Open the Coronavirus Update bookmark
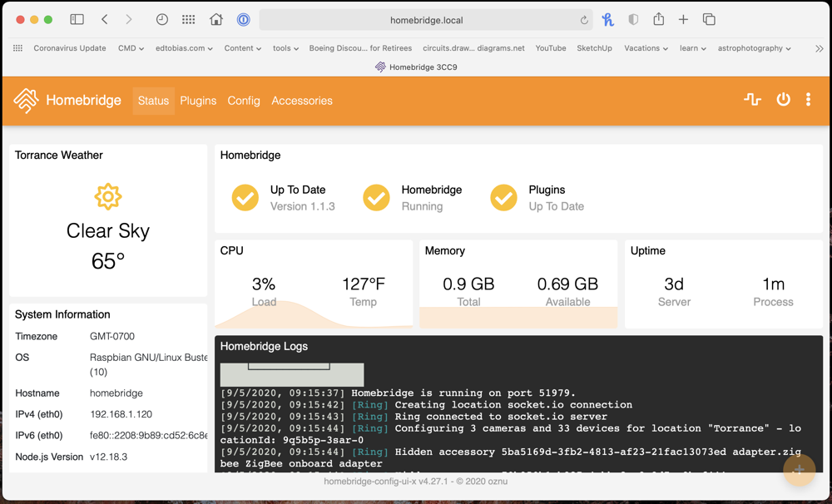Viewport: 832px width, 504px height. [70, 48]
